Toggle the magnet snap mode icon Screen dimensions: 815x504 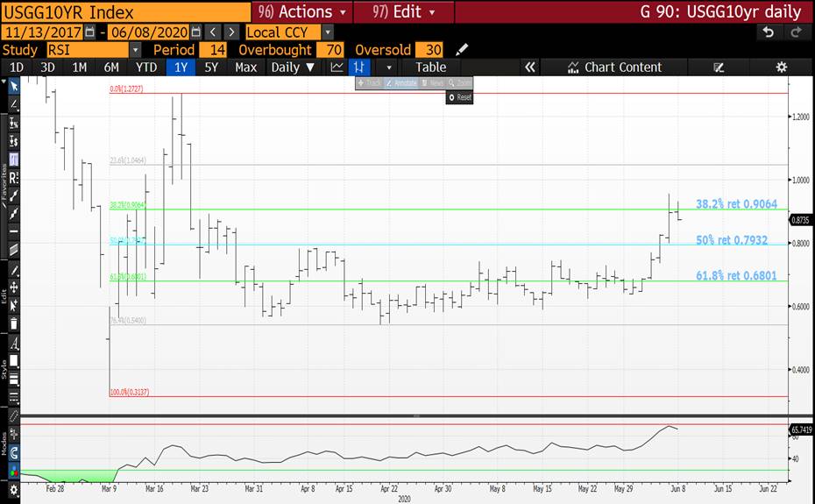[x=14, y=452]
